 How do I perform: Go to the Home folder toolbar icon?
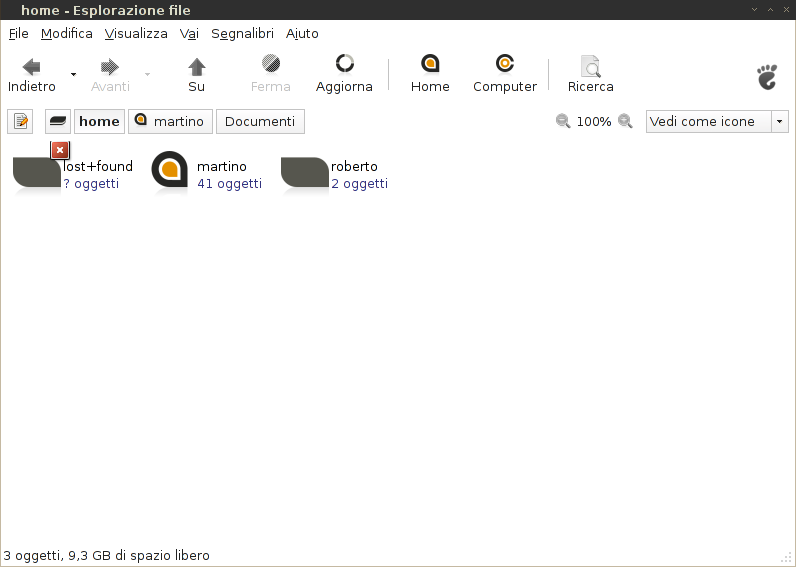click(x=430, y=64)
